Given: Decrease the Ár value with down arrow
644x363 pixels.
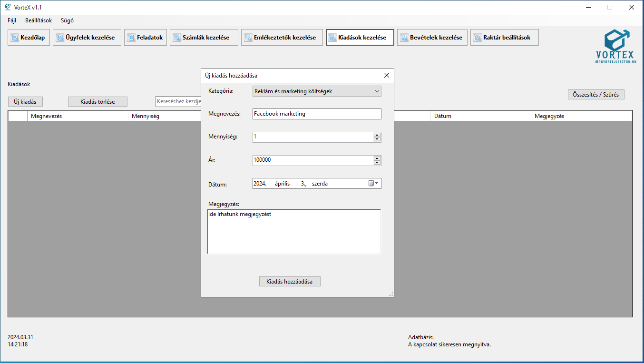Looking at the screenshot, I should pos(377,163).
